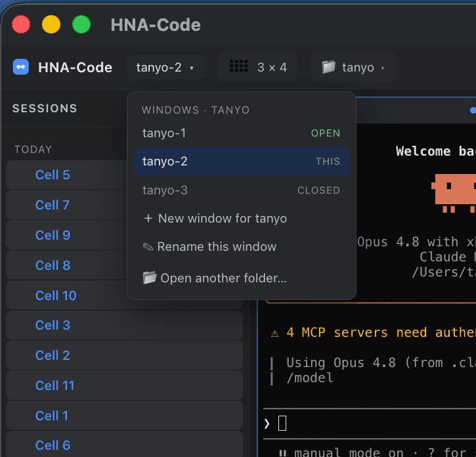The image size is (476, 457).
Task: Click the folder icon beside tanyo in the toolbar
Action: tap(329, 67)
